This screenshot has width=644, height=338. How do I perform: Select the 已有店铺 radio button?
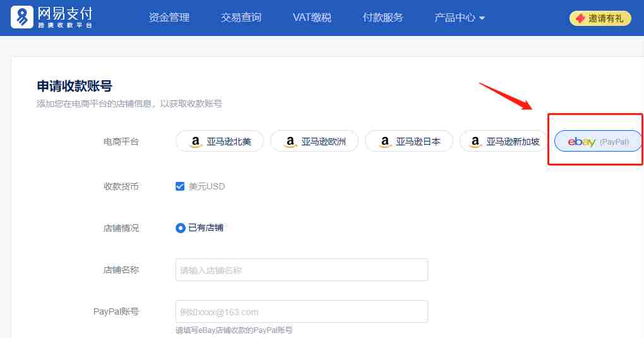(181, 228)
